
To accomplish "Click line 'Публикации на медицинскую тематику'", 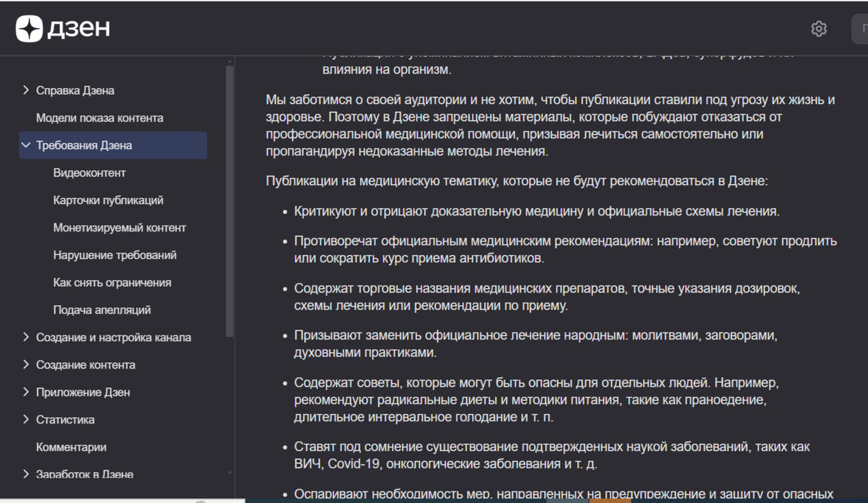I will tap(516, 181).
